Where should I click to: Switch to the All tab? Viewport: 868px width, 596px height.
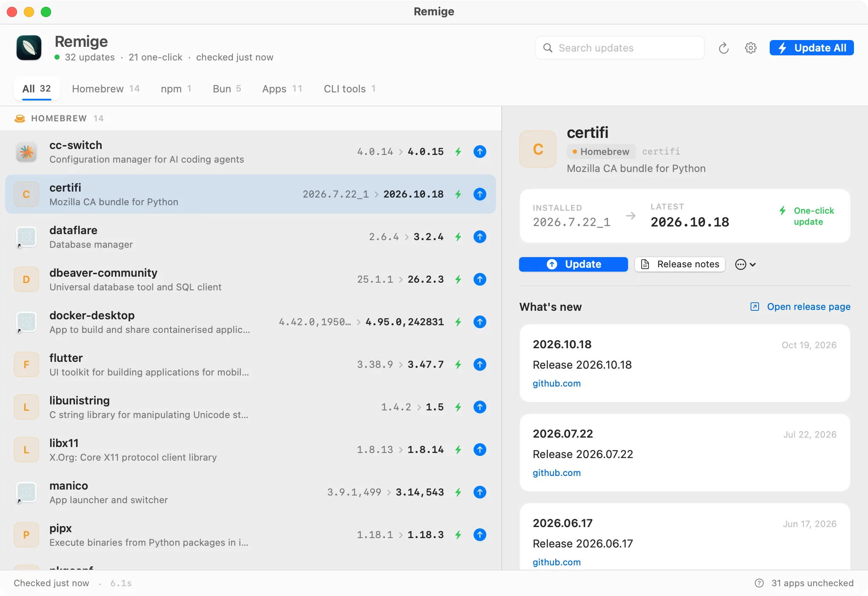coord(37,89)
